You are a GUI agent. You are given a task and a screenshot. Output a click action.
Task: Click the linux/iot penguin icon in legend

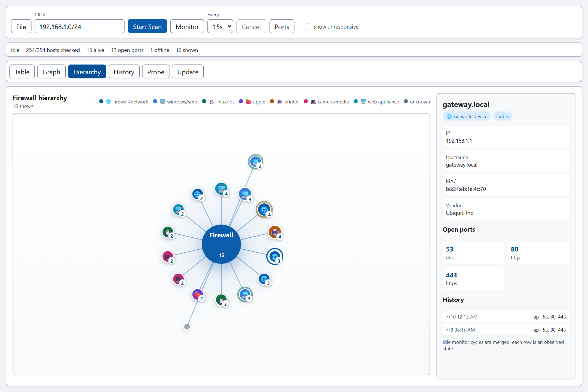pyautogui.click(x=212, y=102)
